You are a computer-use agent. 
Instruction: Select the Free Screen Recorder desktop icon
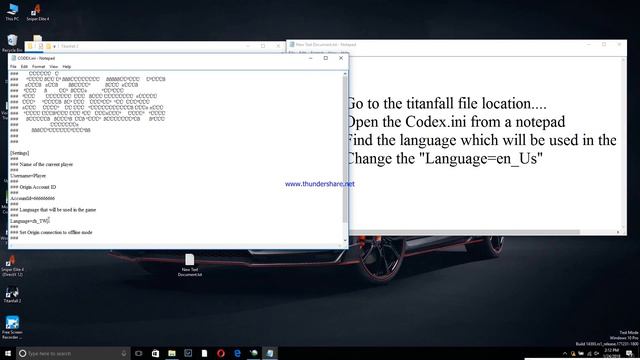12,327
